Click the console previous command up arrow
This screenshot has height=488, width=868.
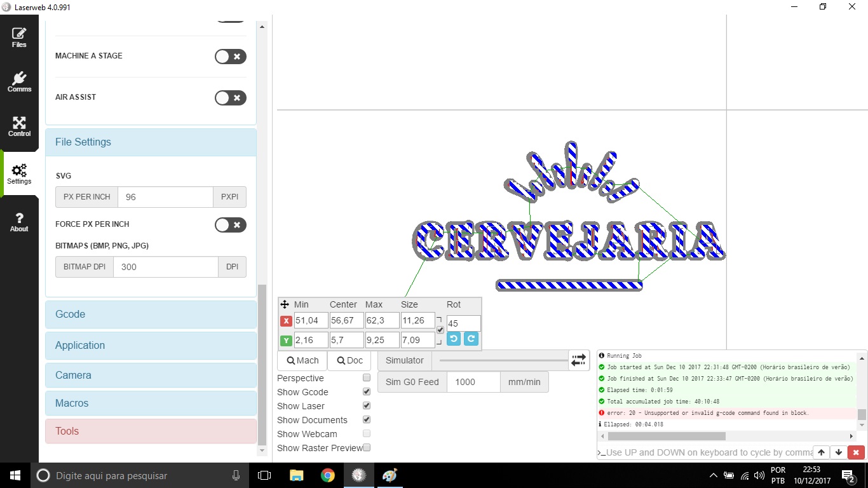click(x=821, y=452)
